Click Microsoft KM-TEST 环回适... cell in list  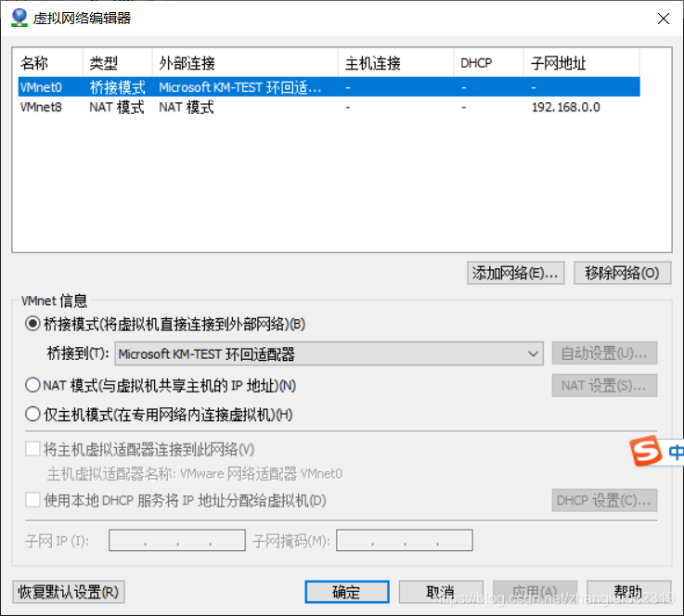pos(240,87)
